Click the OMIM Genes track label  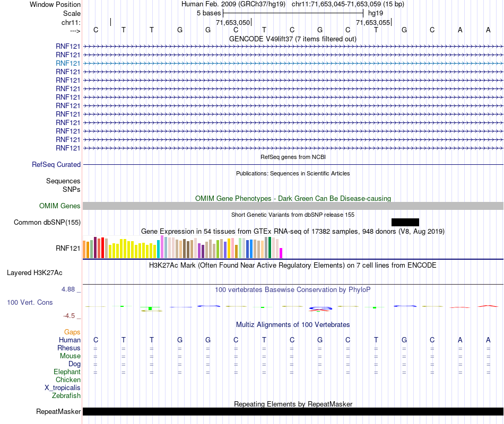[60, 206]
